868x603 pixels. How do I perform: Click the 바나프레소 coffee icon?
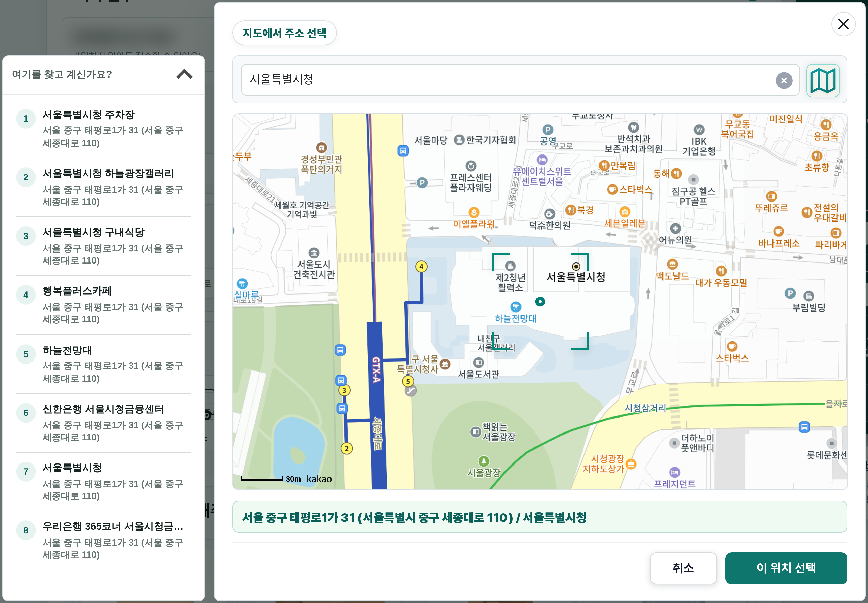click(778, 231)
